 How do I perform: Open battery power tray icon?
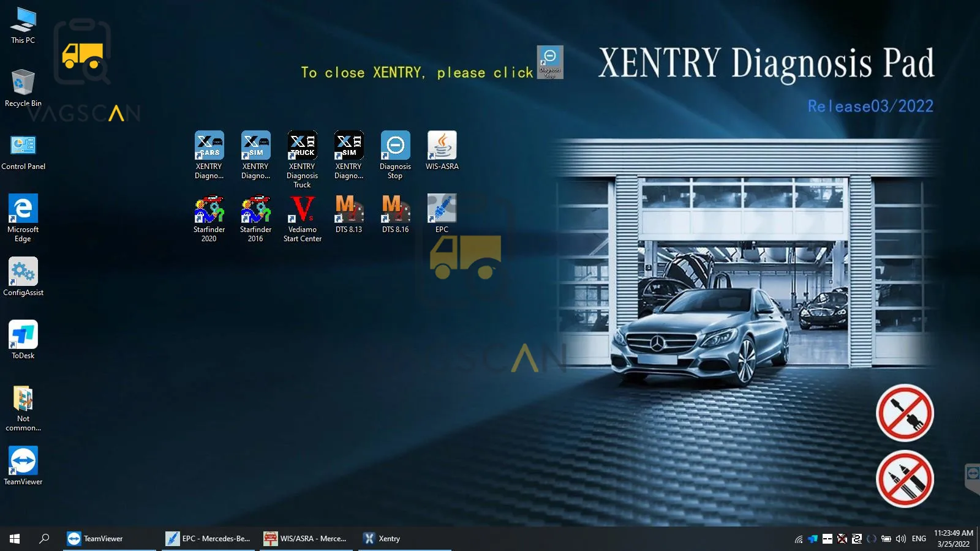(886, 539)
